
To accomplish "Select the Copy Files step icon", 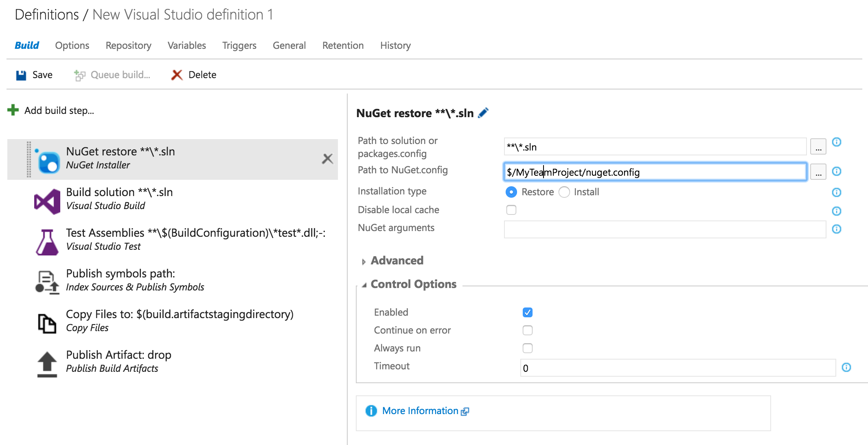I will pos(47,323).
